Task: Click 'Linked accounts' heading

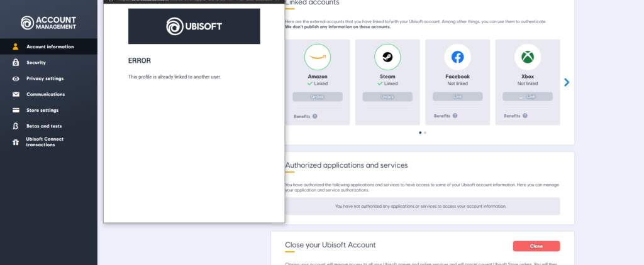Action: coord(312,3)
